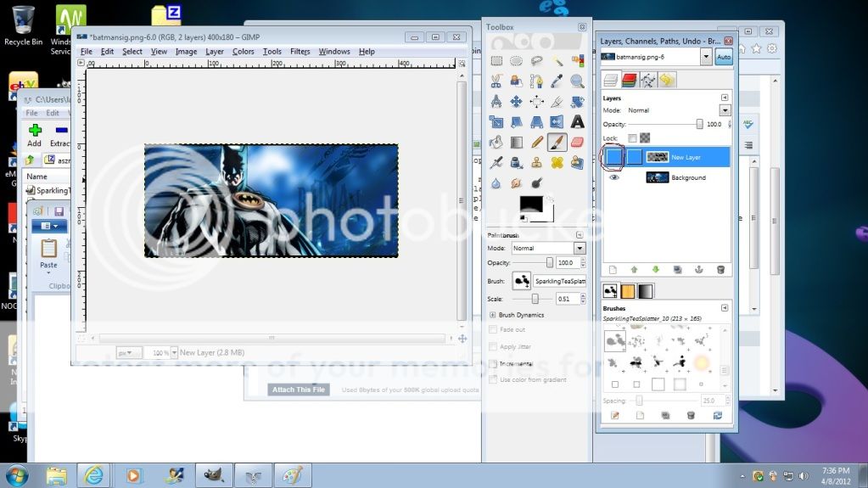Select the Scale tool
This screenshot has height=488, width=868.
pyautogui.click(x=496, y=122)
